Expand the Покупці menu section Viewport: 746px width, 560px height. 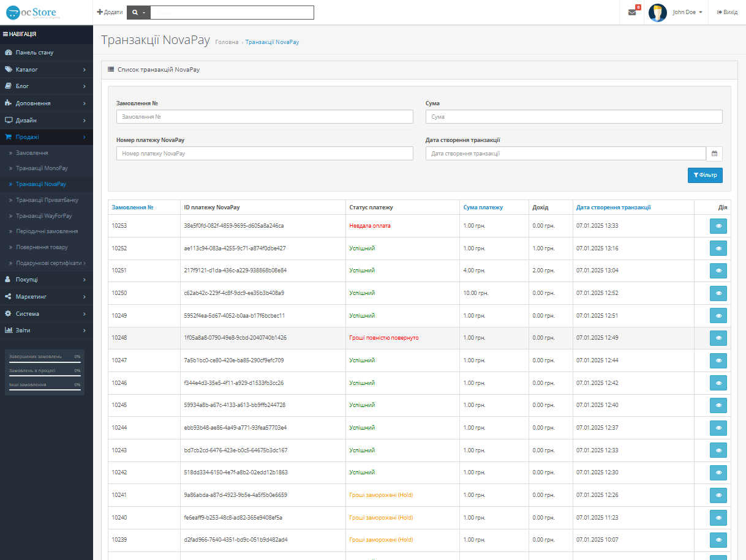click(47, 280)
